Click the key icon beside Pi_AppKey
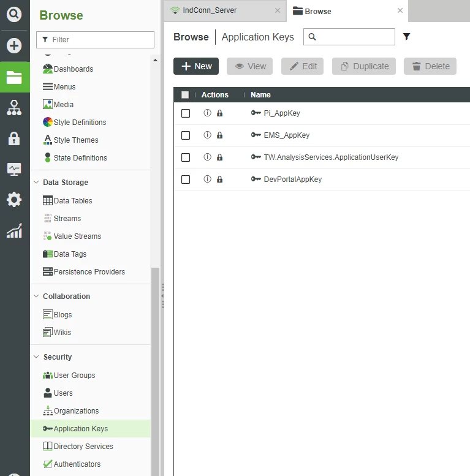The image size is (470, 476). click(256, 113)
